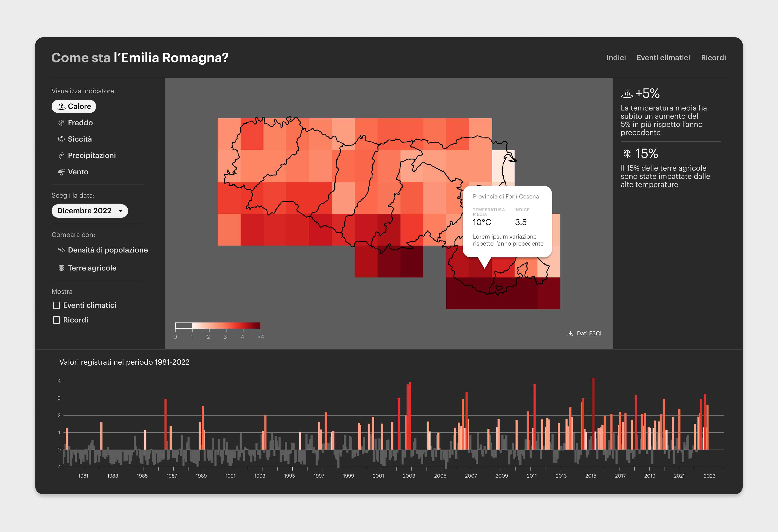Image resolution: width=778 pixels, height=532 pixels.
Task: Click the Freddo snowflake icon
Action: click(x=61, y=123)
